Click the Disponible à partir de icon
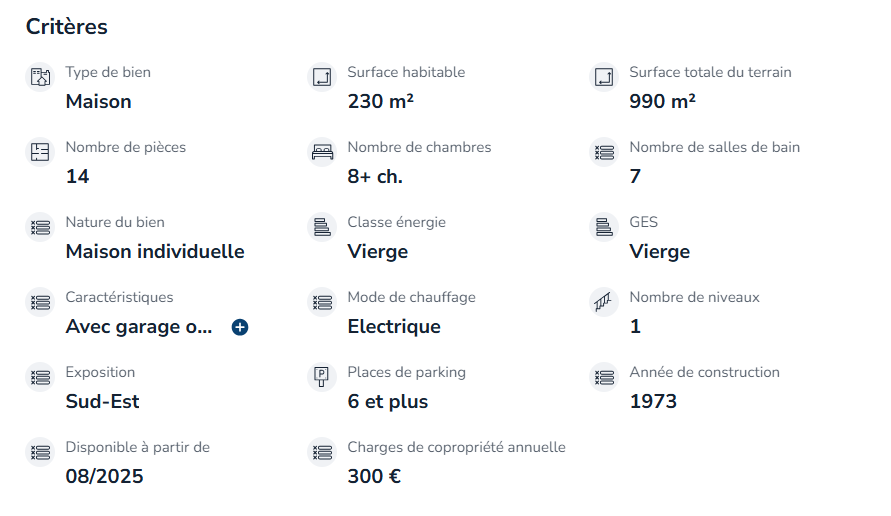The image size is (891, 516). point(40,452)
